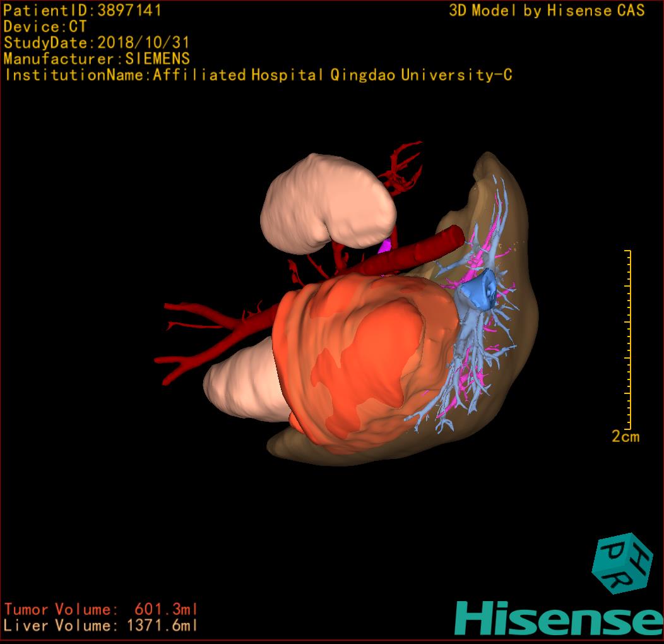Click the InstitutionName text line
The height and width of the screenshot is (644, 664).
point(258,75)
